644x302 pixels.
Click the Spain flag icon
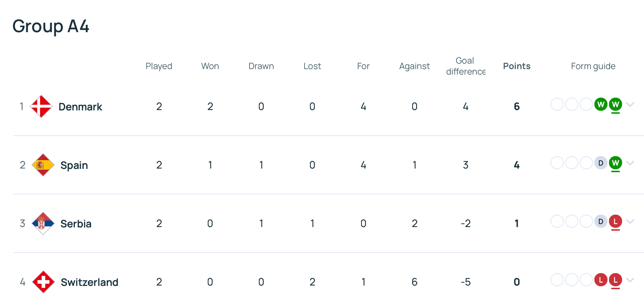click(x=43, y=165)
